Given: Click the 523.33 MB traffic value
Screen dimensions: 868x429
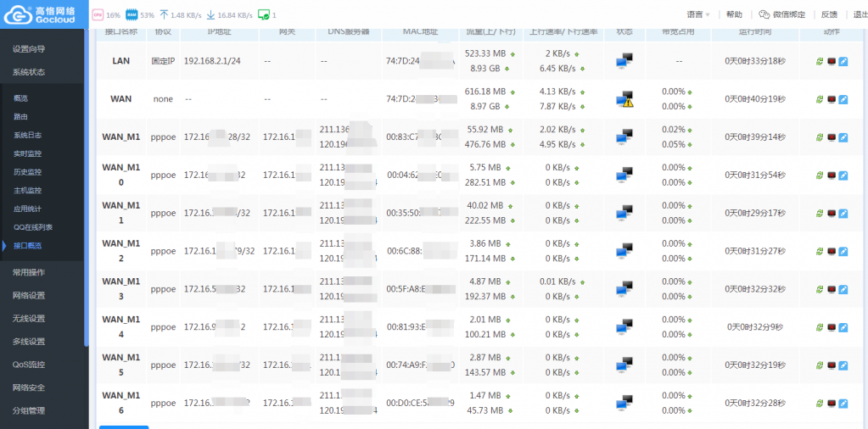Looking at the screenshot, I should [486, 53].
